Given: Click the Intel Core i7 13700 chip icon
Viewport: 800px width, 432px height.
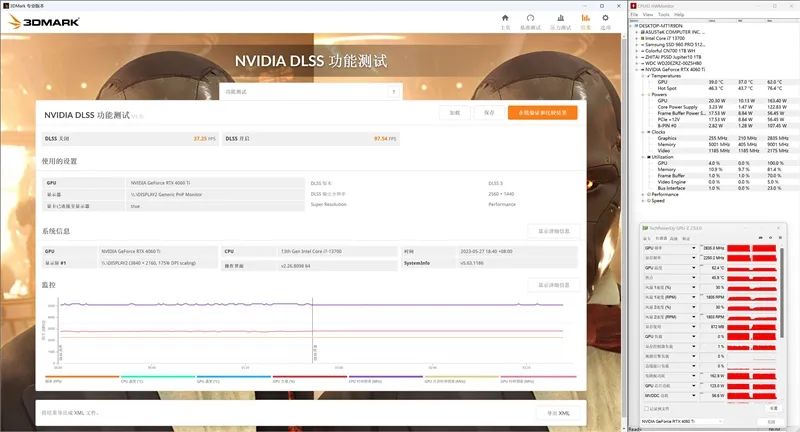Looking at the screenshot, I should 642,38.
